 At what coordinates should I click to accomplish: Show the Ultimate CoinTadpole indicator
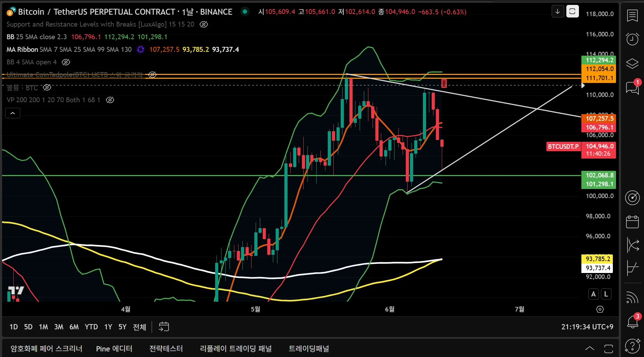coord(152,75)
